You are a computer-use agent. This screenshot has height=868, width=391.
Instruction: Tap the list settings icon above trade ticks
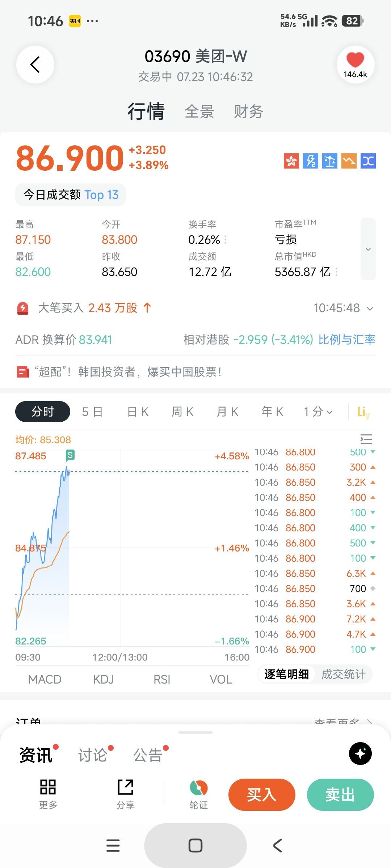coord(366,439)
